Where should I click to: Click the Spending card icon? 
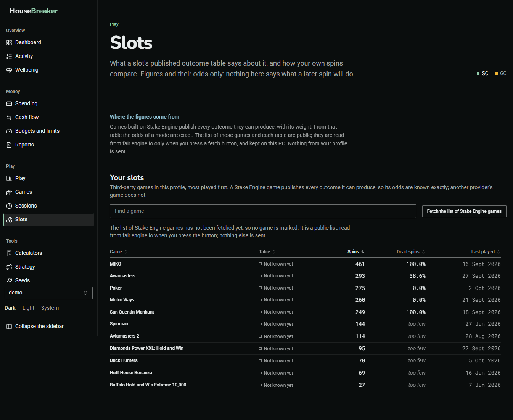pyautogui.click(x=9, y=104)
